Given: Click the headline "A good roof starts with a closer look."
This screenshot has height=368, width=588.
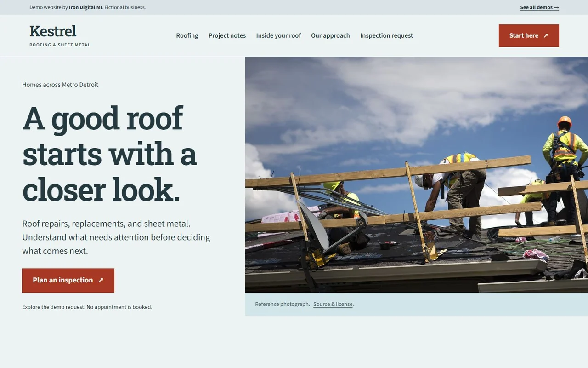Looking at the screenshot, I should [109, 154].
